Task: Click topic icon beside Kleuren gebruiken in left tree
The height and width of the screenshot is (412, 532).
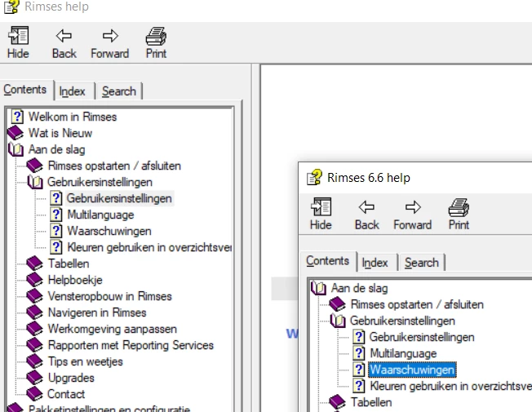Action: point(56,247)
